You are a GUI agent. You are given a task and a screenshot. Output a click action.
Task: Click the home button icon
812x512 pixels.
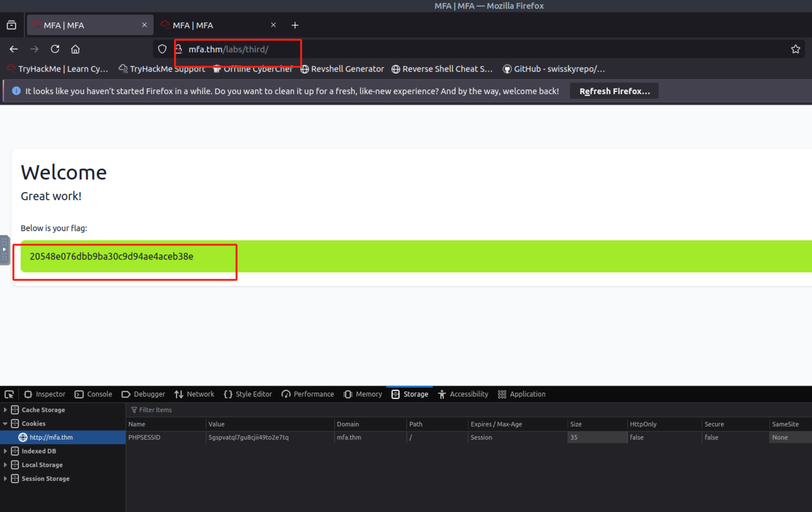(x=75, y=49)
